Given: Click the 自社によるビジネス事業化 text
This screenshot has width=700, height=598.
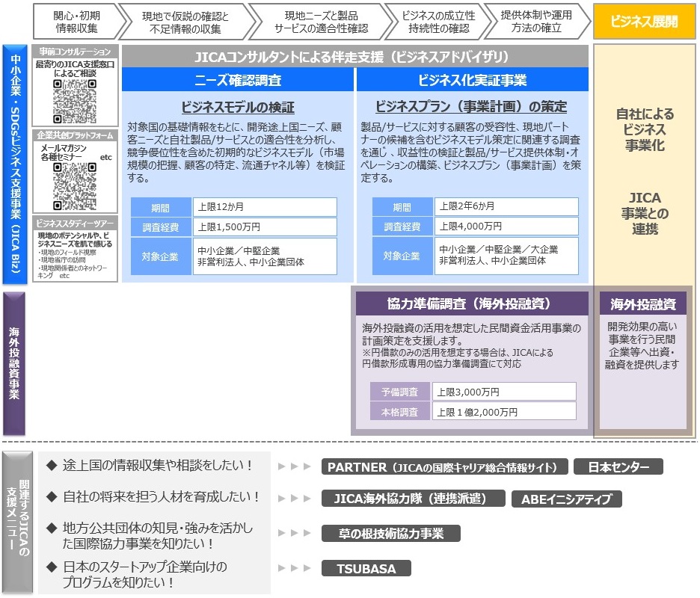Looking at the screenshot, I should [x=645, y=129].
